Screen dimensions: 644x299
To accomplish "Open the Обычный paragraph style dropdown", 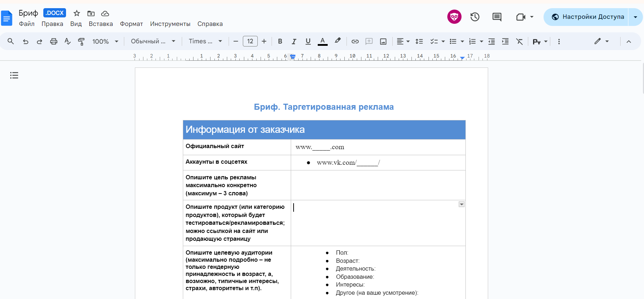I will coord(153,41).
